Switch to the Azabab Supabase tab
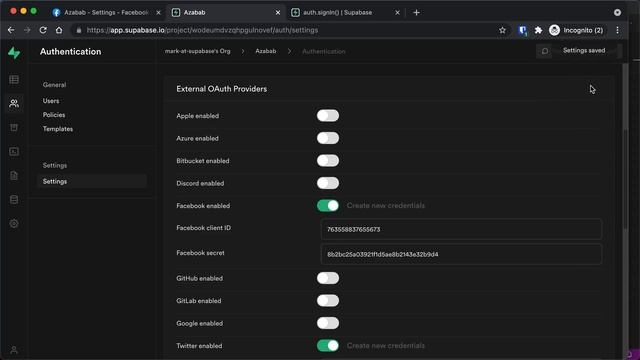The image size is (640, 360). tap(226, 13)
